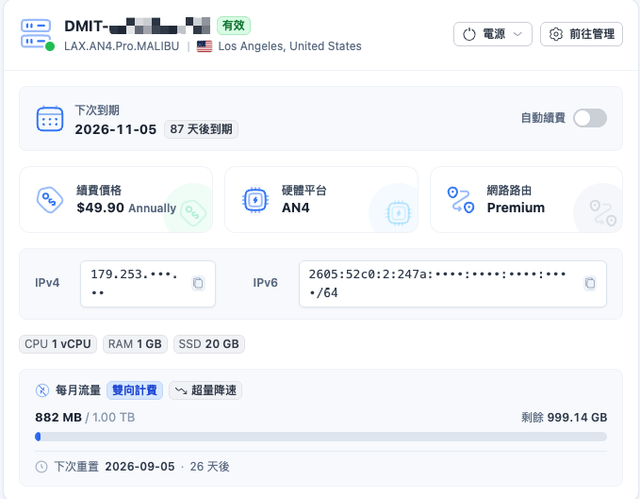Click the 超量降速 tag

pyautogui.click(x=205, y=390)
